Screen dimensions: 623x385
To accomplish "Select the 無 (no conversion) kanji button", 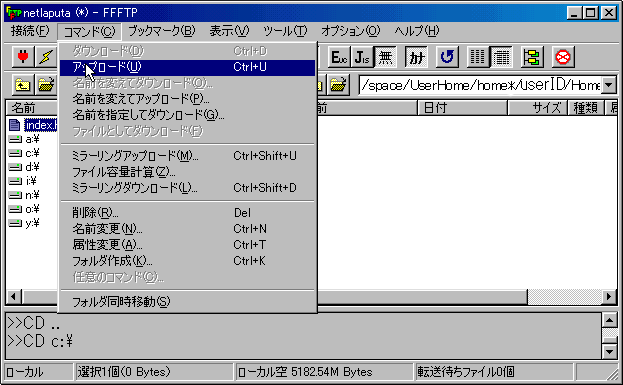I will 385,57.
